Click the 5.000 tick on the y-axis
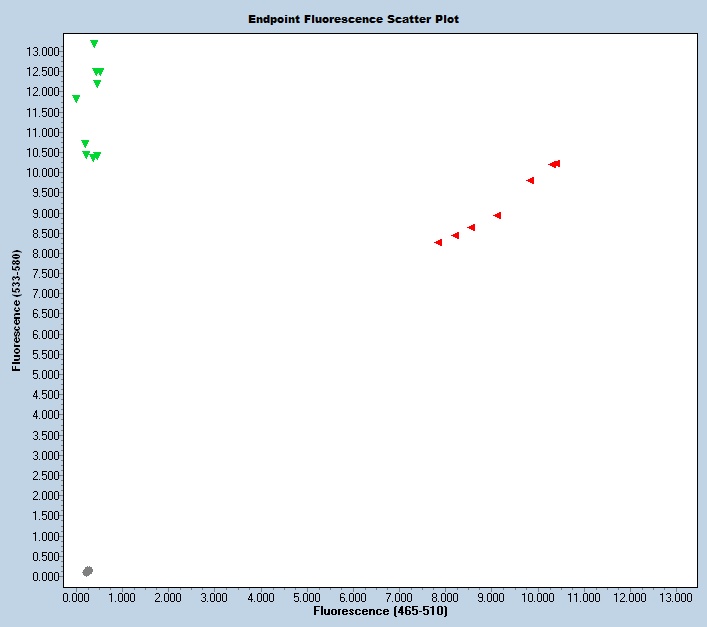This screenshot has height=627, width=707. pos(43,375)
